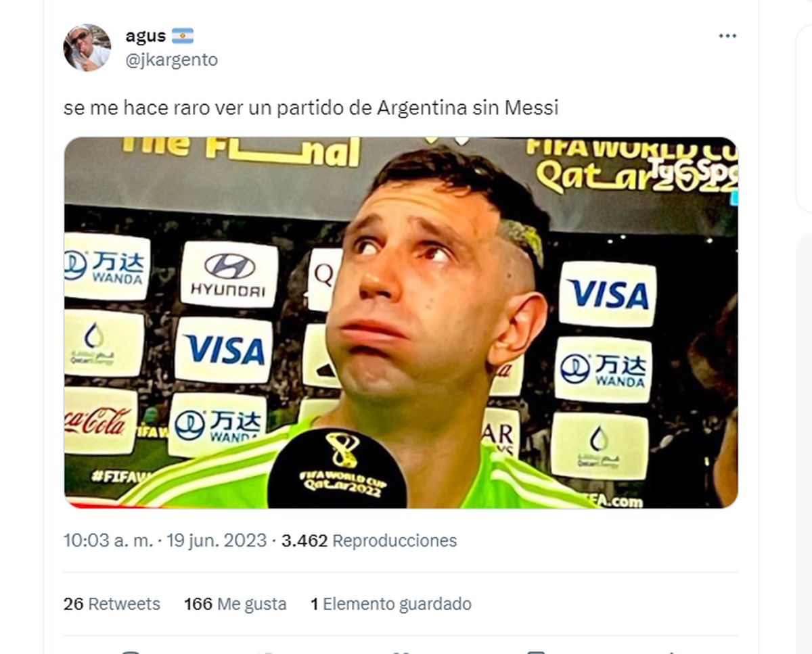Click the top-left Wanda sponsor logo
The width and height of the screenshot is (812, 654).
point(106,266)
